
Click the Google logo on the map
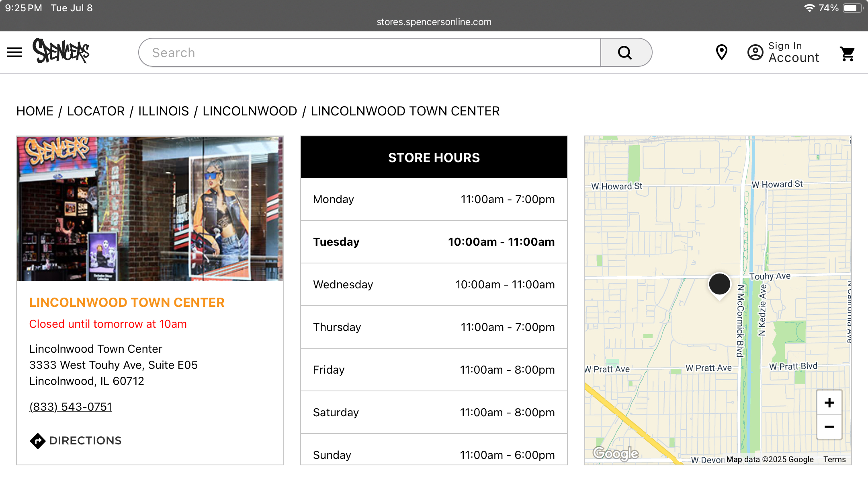tap(616, 453)
